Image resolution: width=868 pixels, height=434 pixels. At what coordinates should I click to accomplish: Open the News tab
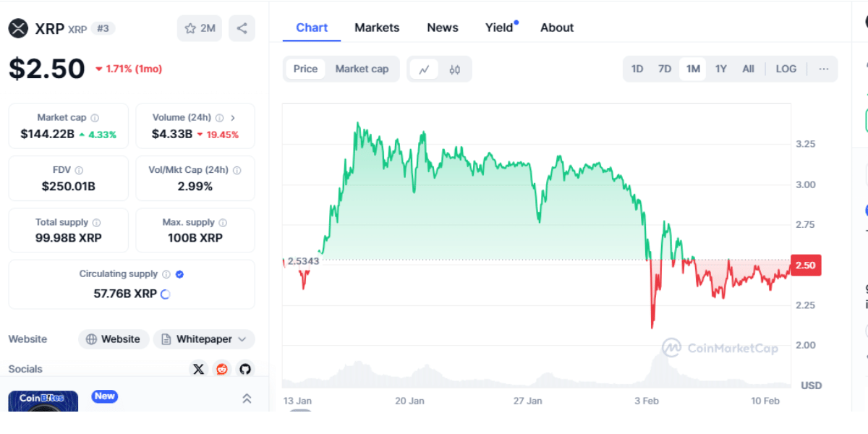point(443,27)
